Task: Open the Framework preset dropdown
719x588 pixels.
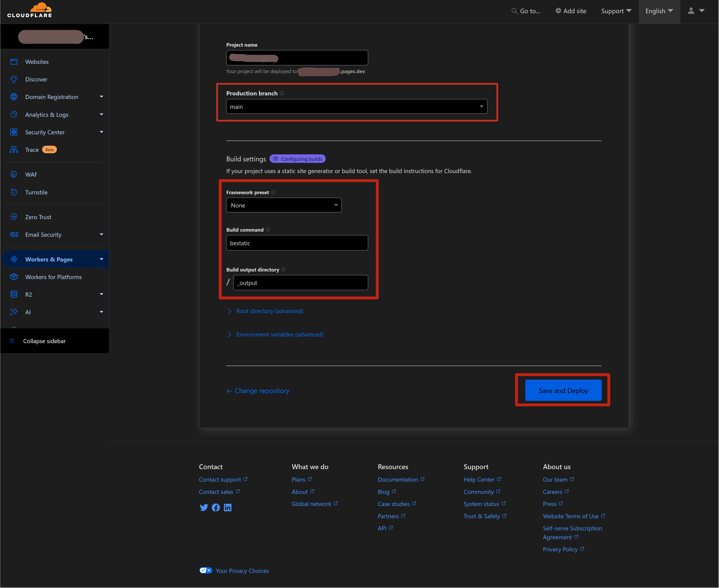Action: coord(284,205)
